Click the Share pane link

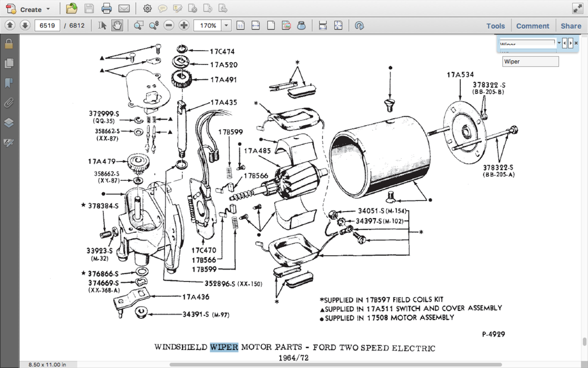pos(571,26)
